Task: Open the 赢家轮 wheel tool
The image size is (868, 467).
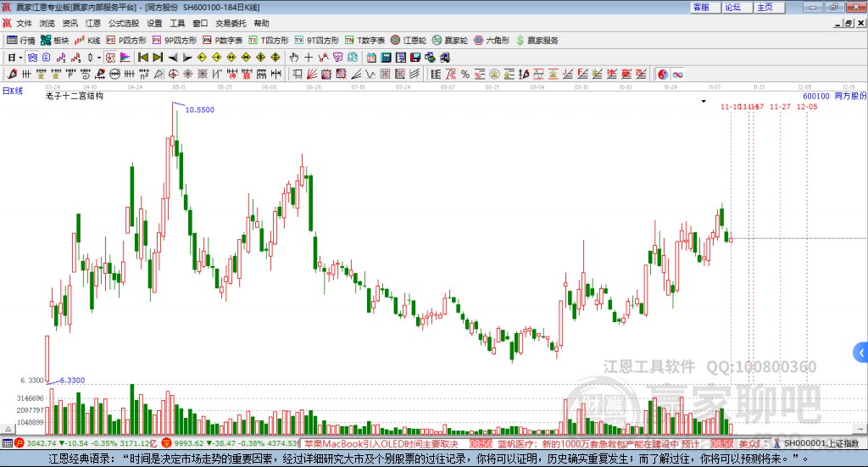Action: (x=450, y=41)
